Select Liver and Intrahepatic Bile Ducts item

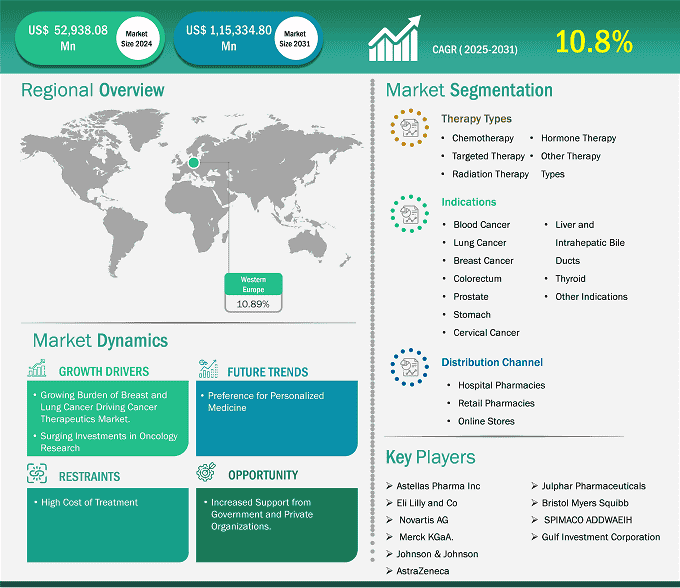click(x=590, y=243)
